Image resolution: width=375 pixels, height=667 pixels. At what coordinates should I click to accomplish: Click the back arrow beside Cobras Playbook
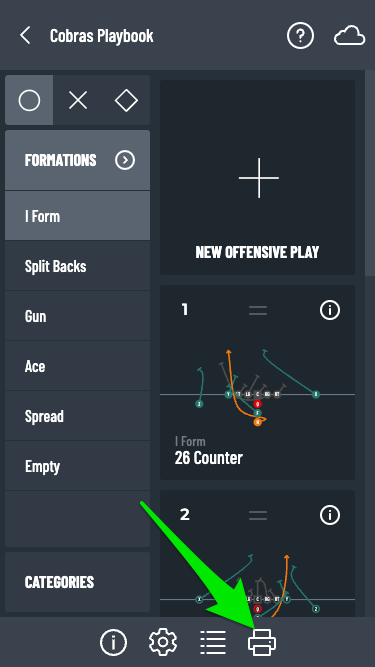(25, 35)
